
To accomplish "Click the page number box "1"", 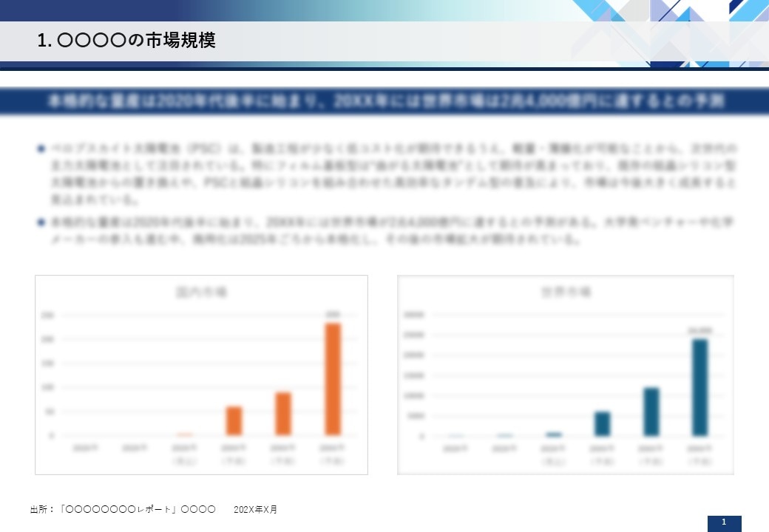I will point(724,523).
